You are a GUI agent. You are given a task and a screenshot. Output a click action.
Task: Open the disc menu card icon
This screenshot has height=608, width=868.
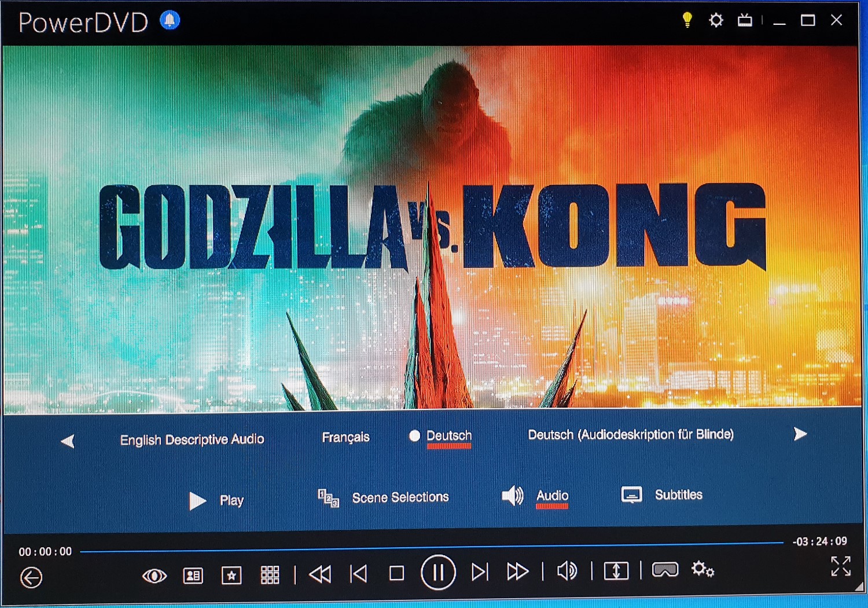pyautogui.click(x=193, y=576)
